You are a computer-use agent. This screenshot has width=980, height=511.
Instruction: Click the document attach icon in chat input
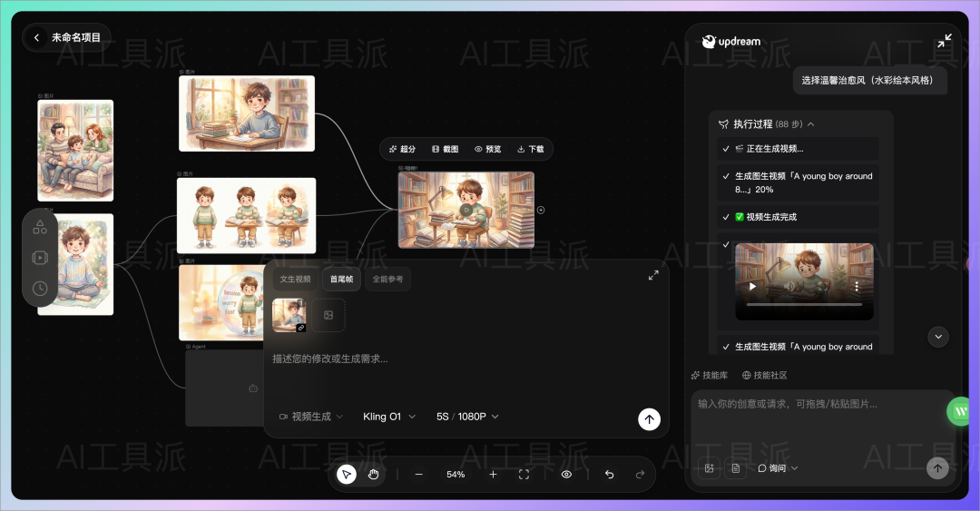click(x=736, y=467)
